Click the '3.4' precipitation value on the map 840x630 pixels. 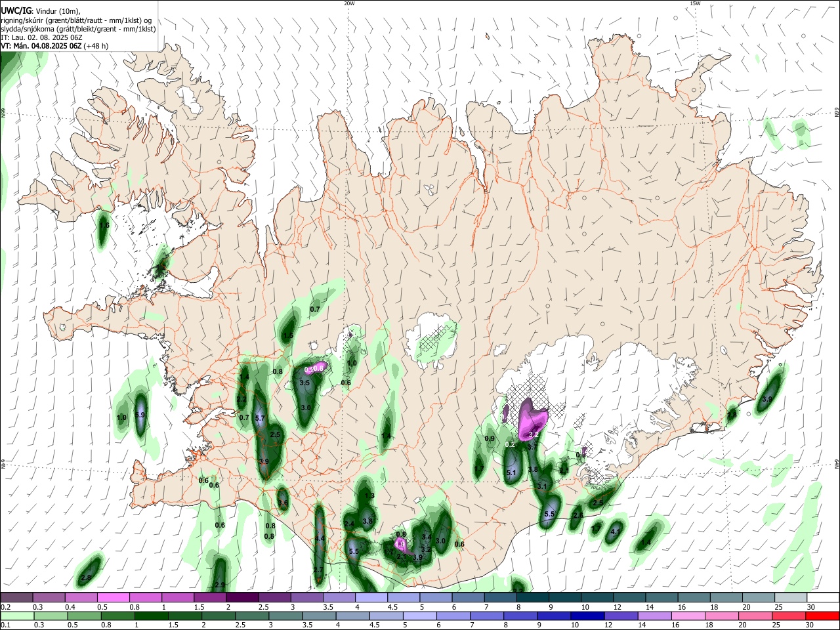click(x=427, y=537)
